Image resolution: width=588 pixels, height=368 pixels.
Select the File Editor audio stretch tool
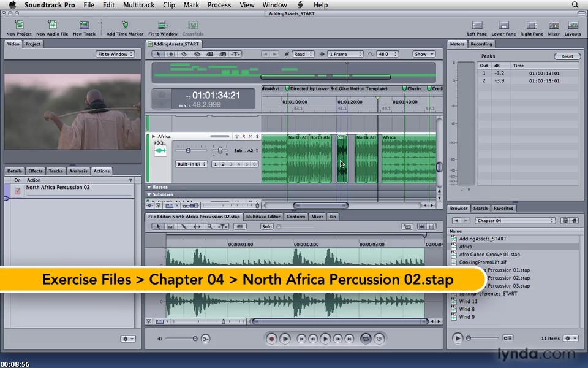[x=197, y=226]
